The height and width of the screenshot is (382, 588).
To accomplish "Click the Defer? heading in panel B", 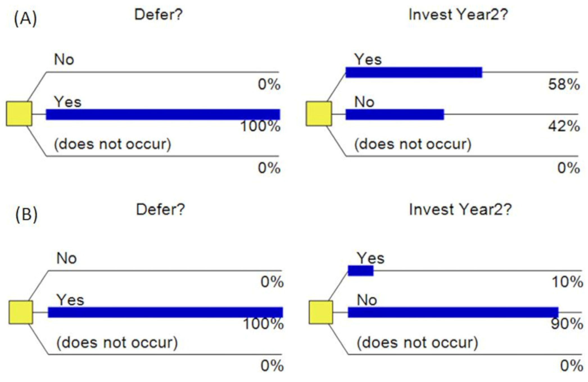I will (x=160, y=210).
